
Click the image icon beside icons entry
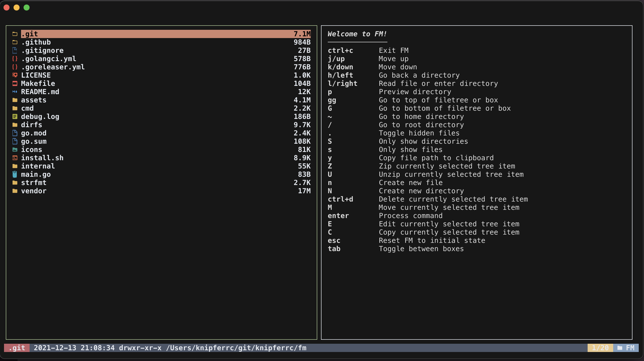(x=15, y=149)
